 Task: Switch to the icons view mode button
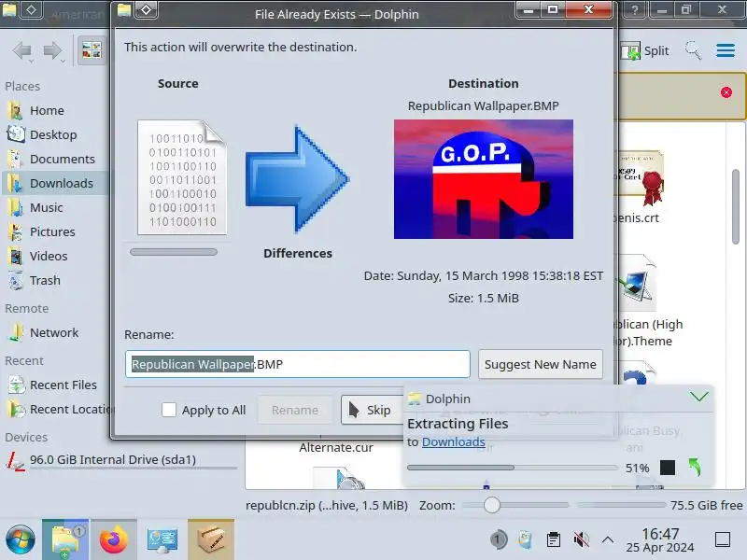92,50
